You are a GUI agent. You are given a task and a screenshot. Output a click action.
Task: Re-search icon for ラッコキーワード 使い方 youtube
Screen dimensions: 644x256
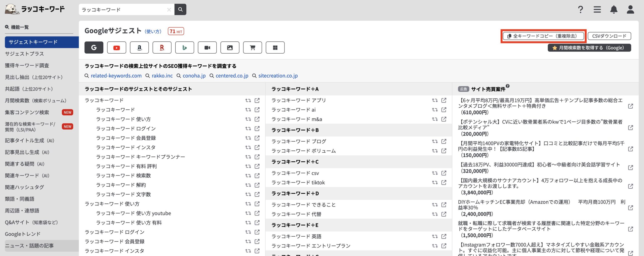tap(248, 213)
